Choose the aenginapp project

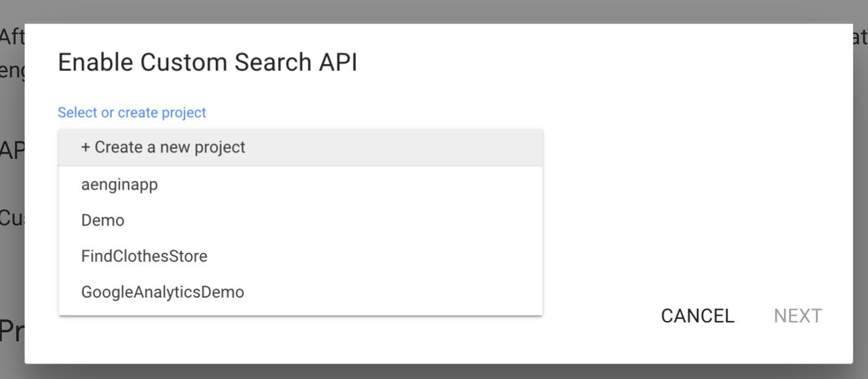pos(120,184)
